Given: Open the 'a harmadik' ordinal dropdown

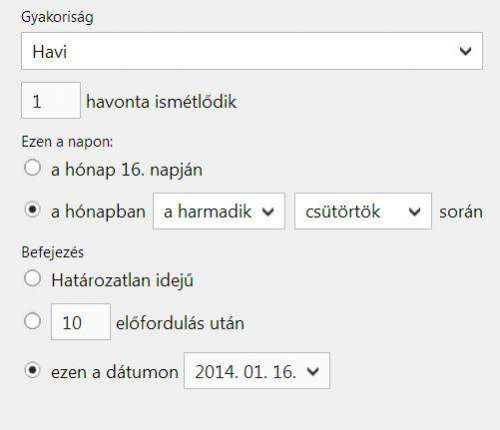Looking at the screenshot, I should tap(219, 211).
